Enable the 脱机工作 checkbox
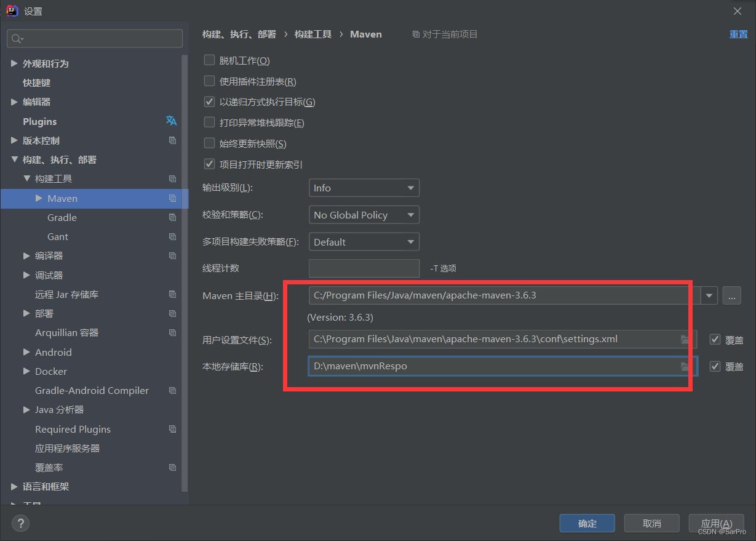The image size is (756, 541). pyautogui.click(x=209, y=60)
